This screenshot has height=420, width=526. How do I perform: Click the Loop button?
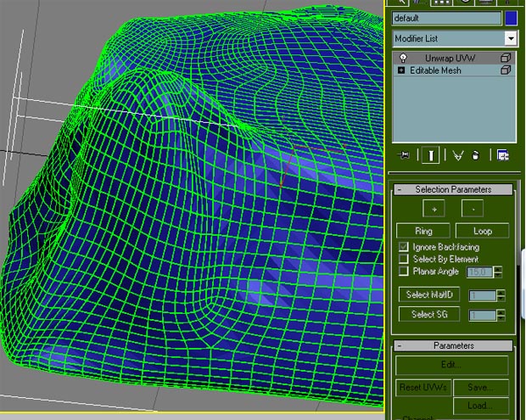pos(483,231)
